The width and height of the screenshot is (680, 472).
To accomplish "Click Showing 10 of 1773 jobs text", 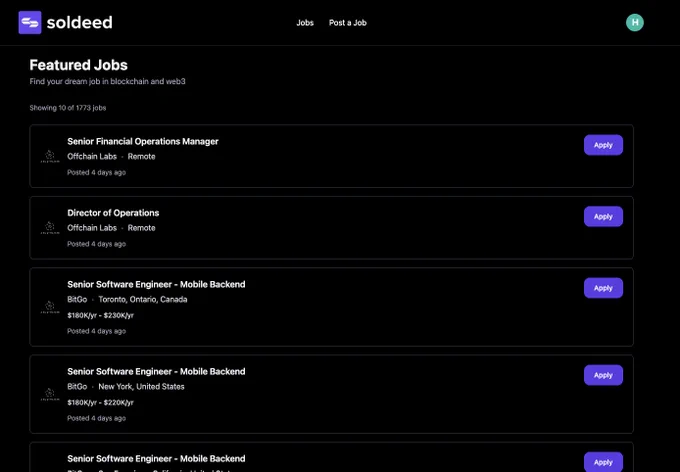I will pyautogui.click(x=68, y=108).
